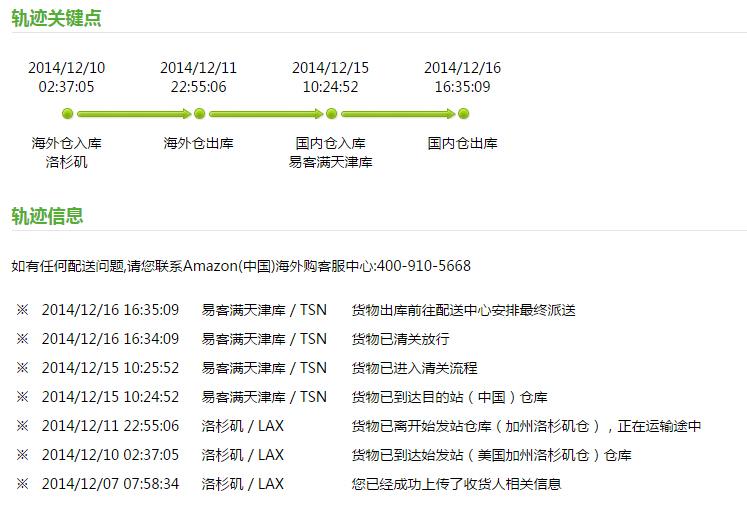747x511 pixels.
Task: Click status 货物已到达目的站（中国）仓库
Action: point(450,397)
